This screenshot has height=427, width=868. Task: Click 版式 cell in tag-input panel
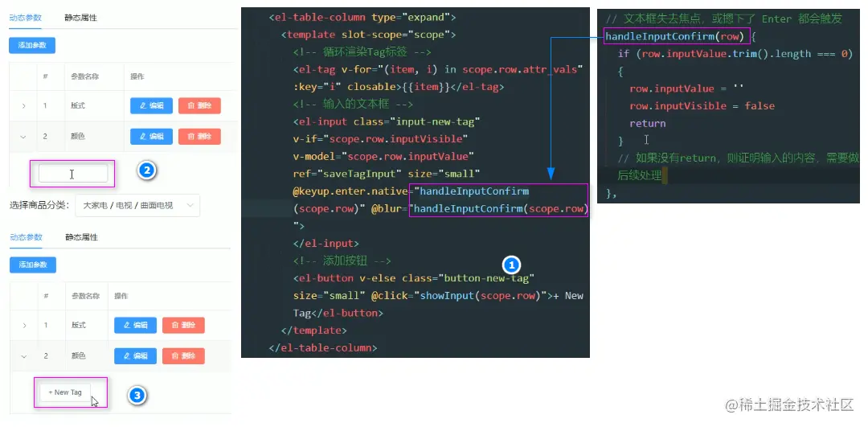(x=78, y=106)
